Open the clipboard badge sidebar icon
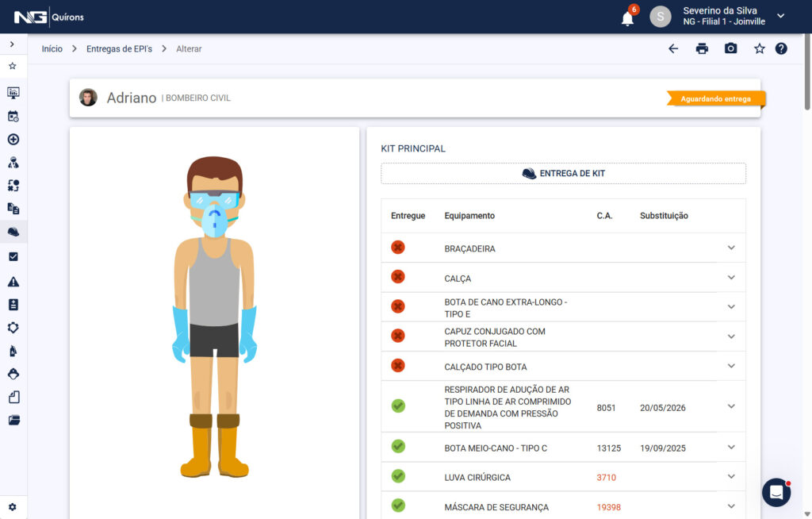This screenshot has width=812, height=519. (13, 305)
